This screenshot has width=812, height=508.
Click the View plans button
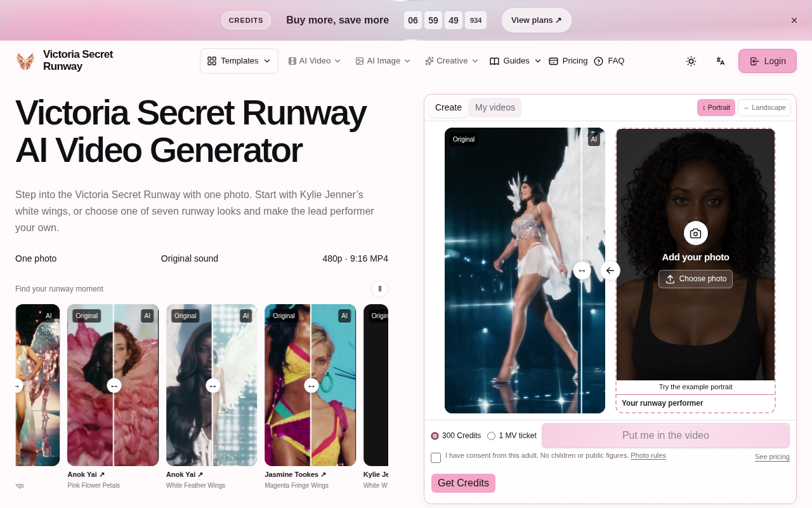(537, 20)
